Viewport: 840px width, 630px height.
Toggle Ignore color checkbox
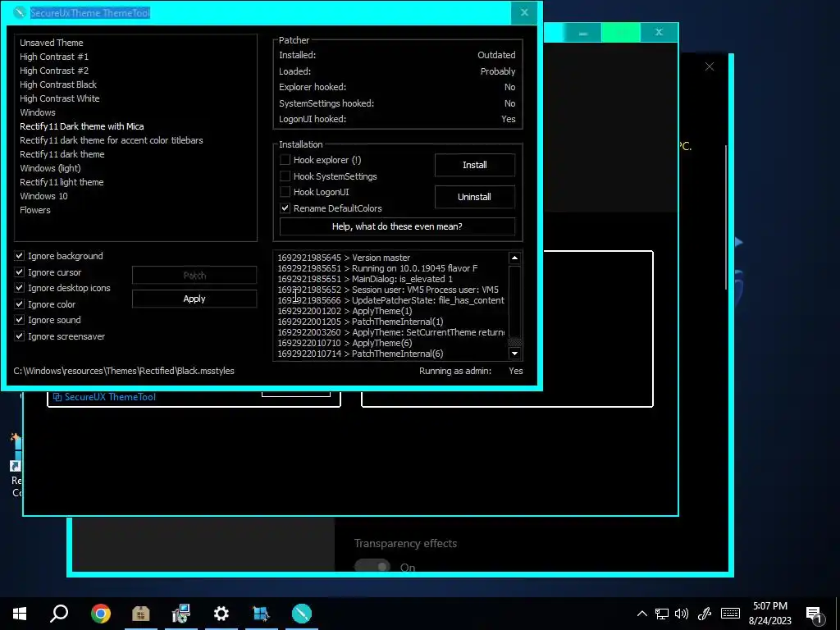[20, 304]
